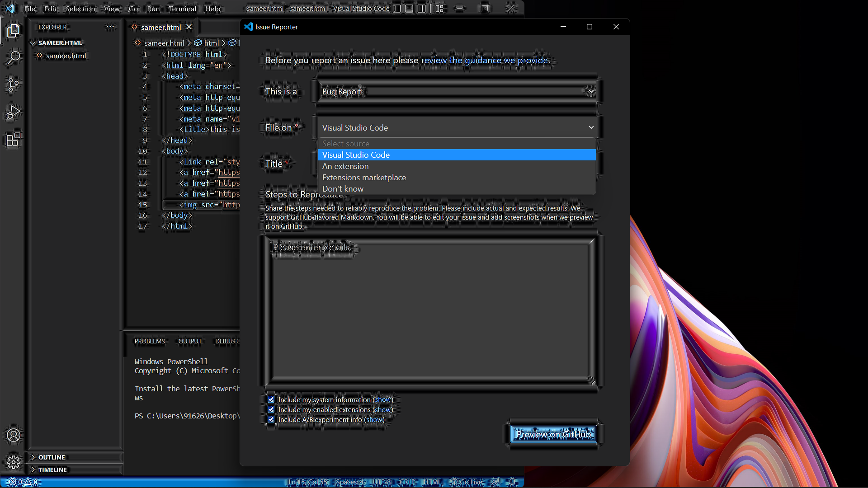Open the Explorer sidebar icon
Image resolution: width=868 pixels, height=488 pixels.
13,30
